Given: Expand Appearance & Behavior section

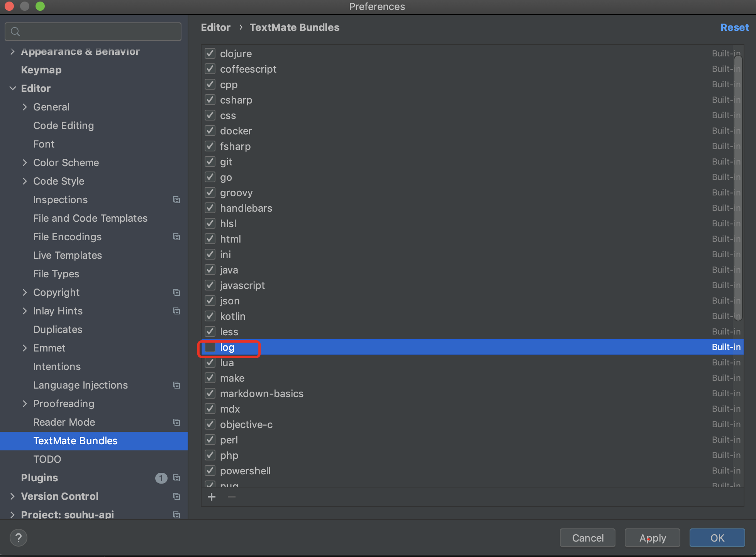Looking at the screenshot, I should point(13,51).
